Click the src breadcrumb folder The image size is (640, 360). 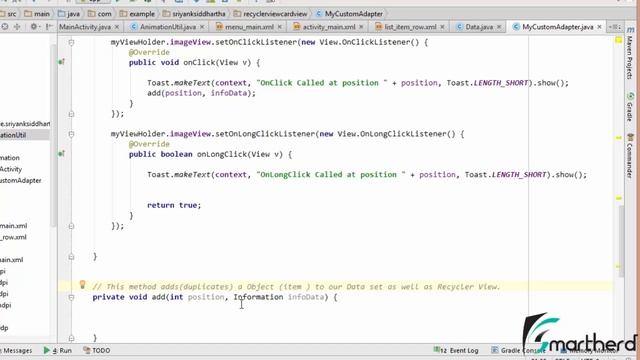tap(9, 14)
